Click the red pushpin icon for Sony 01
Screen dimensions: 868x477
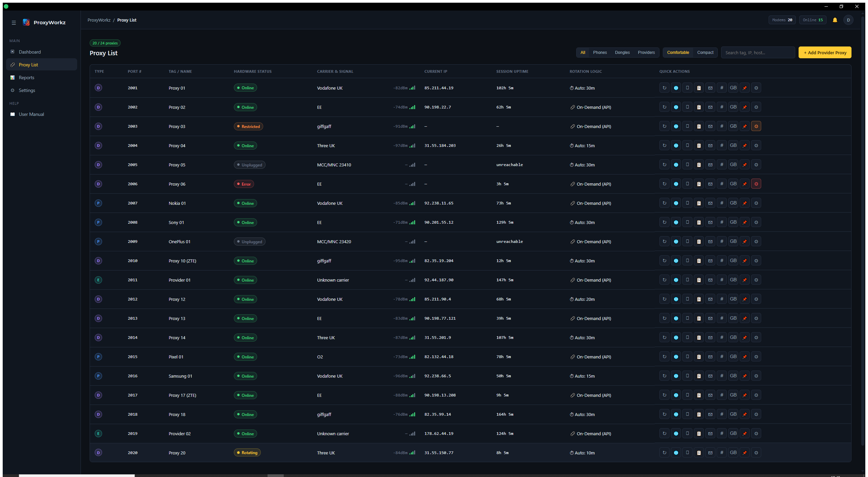coord(744,222)
